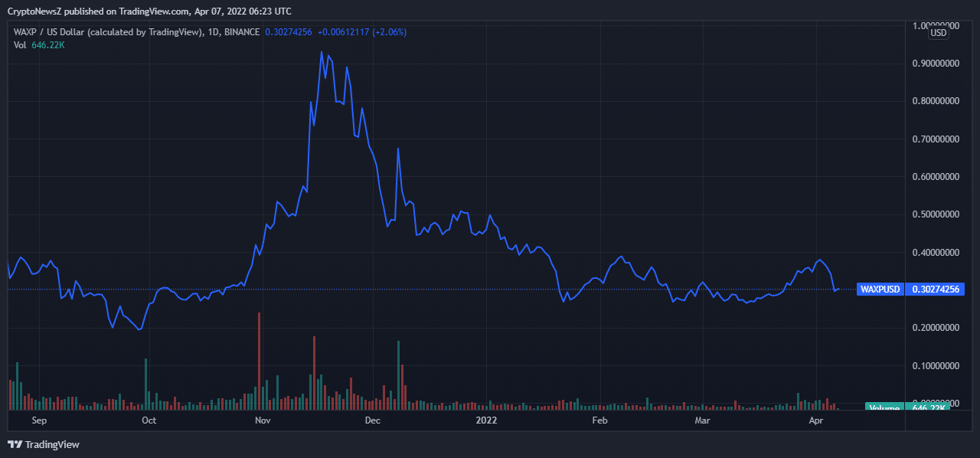Click the Mar label on time axis

702,420
